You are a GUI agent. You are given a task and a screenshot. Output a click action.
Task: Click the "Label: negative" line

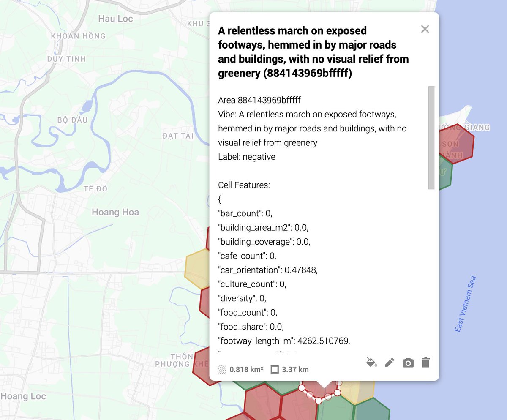(x=247, y=157)
